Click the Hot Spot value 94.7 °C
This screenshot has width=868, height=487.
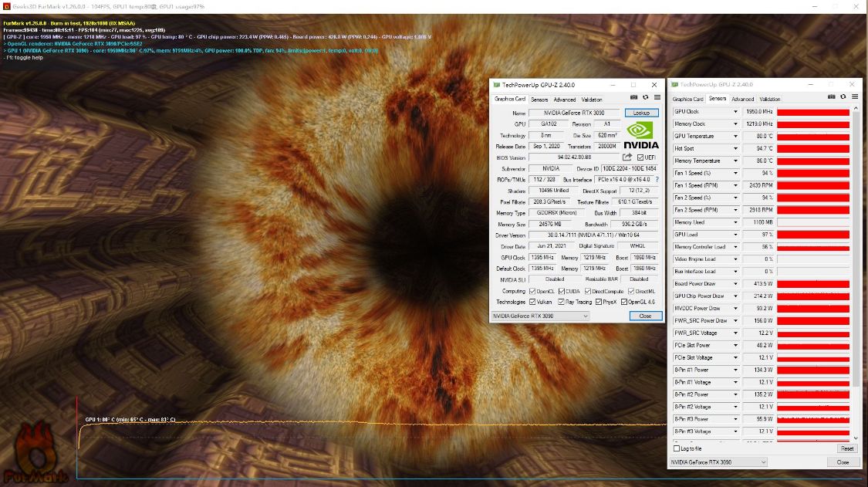click(758, 148)
